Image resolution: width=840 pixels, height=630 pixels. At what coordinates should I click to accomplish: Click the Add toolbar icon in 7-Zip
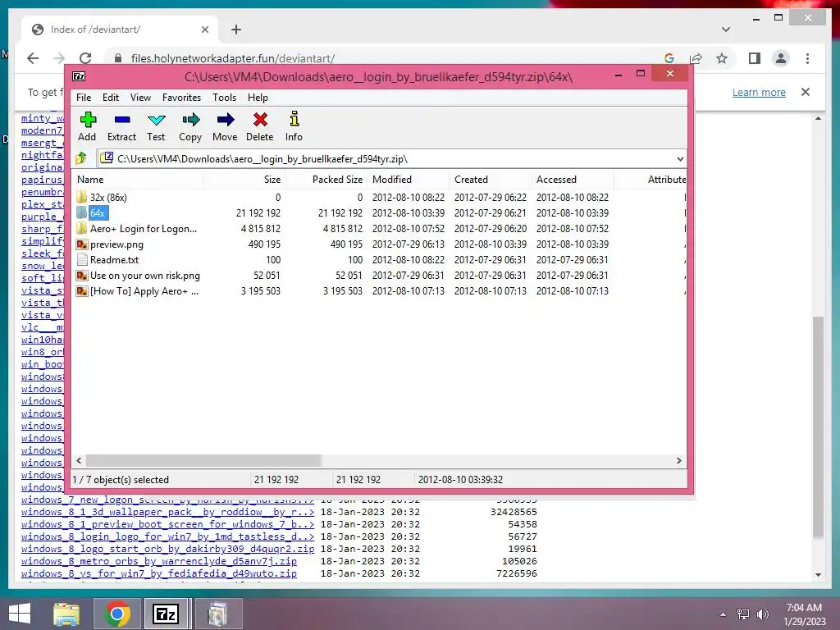pos(87,119)
